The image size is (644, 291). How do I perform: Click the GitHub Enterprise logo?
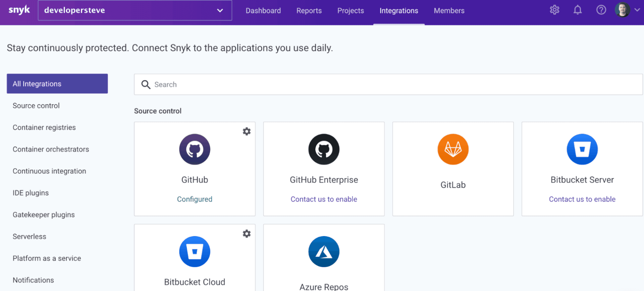tap(324, 149)
